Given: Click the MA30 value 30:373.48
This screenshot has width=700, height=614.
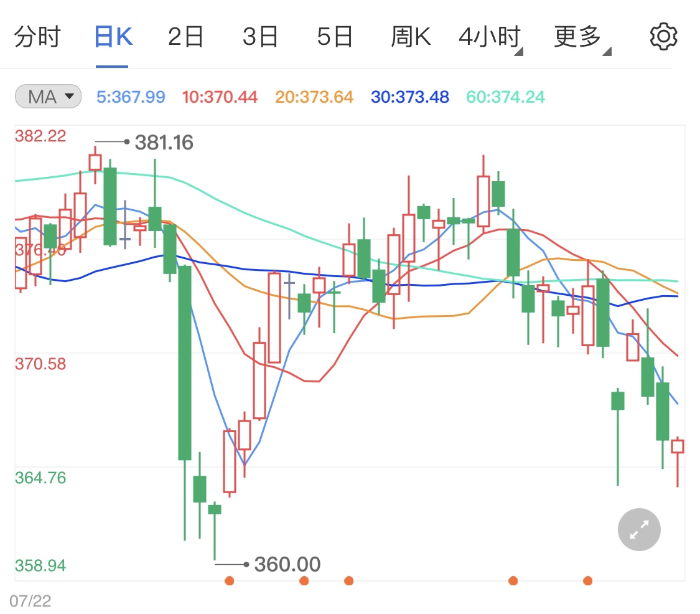Looking at the screenshot, I should point(410,97).
